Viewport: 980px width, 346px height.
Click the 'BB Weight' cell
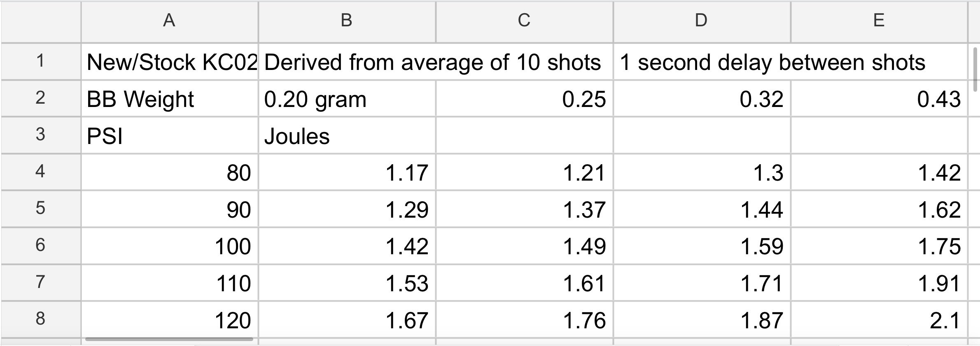pos(169,99)
